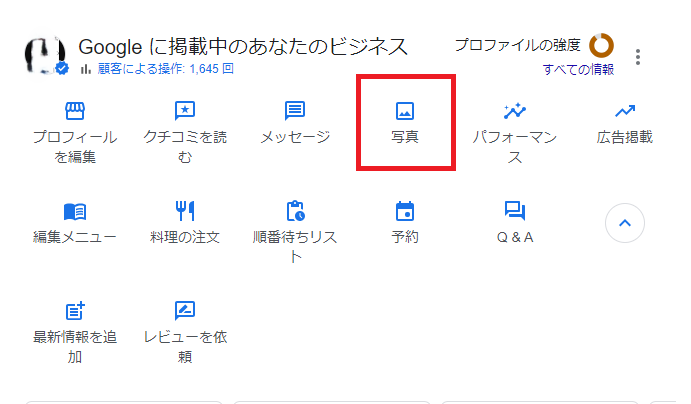Click the business profile avatar

tap(44, 55)
